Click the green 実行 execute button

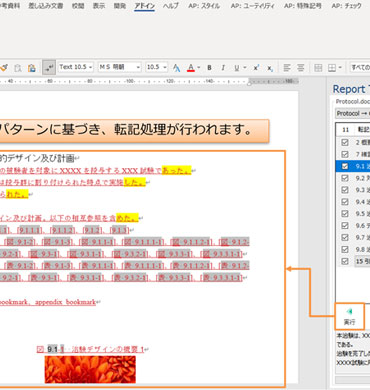pyautogui.click(x=349, y=316)
